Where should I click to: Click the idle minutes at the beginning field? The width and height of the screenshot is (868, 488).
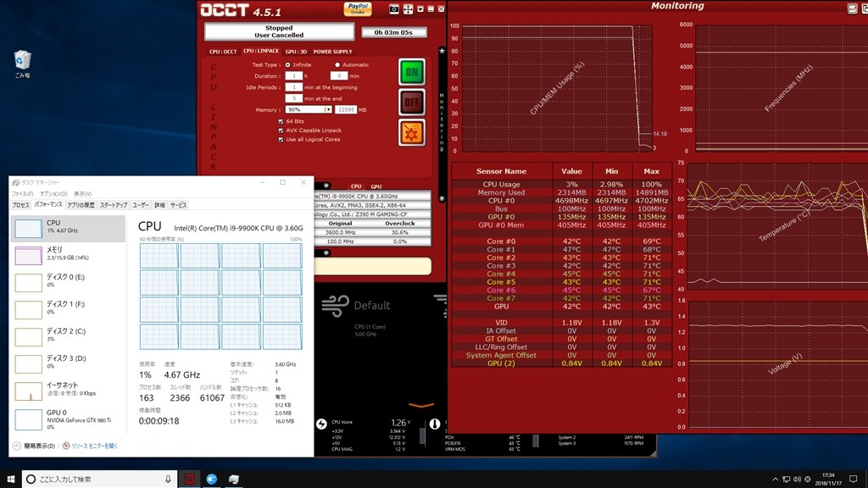point(293,87)
